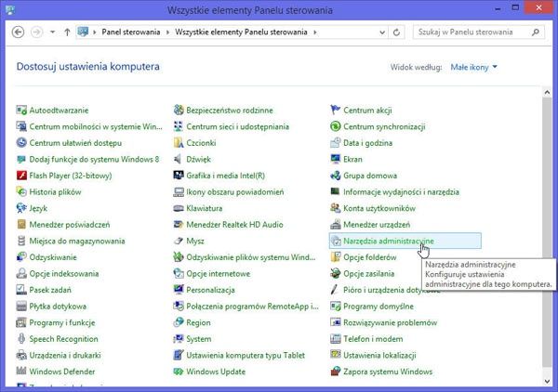Click the Data i godzina icon
This screenshot has width=558, height=392.
(x=335, y=143)
